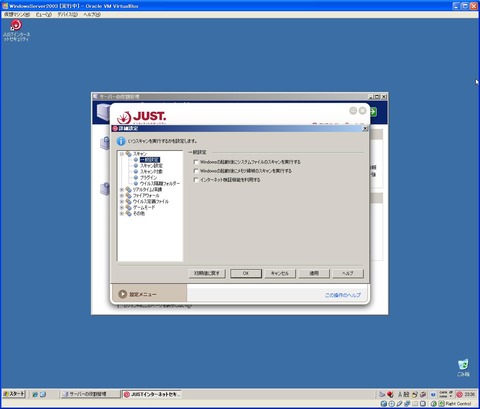Apply changes with the 適用 button
This screenshot has width=480, height=409.
[x=314, y=273]
